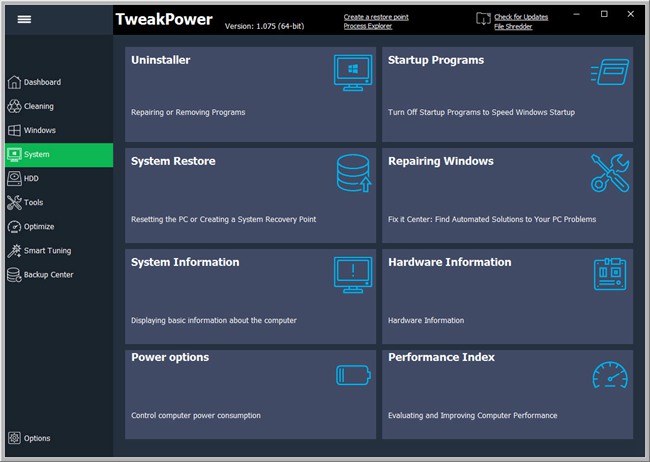650x462 pixels.
Task: Click Check for Updates link
Action: [521, 17]
